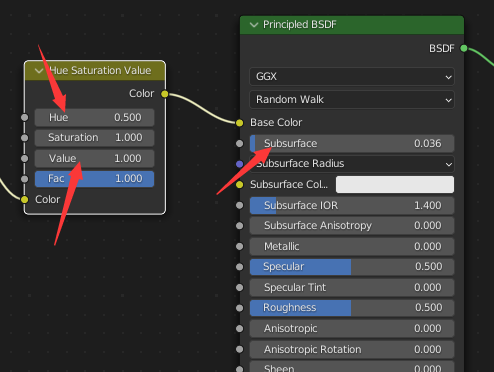Click the Base Color input socket
This screenshot has width=494, height=372.
point(239,123)
